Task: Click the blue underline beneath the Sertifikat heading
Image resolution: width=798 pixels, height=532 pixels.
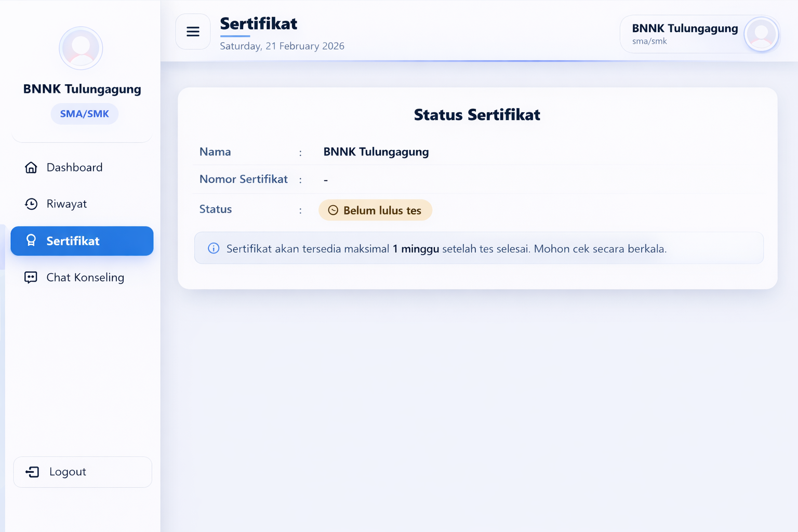Action: [235, 37]
